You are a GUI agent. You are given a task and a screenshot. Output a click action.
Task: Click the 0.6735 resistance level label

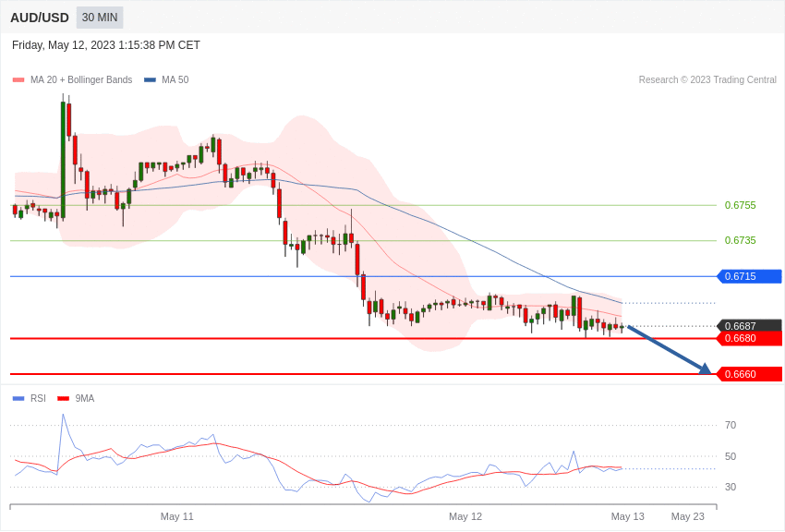(740, 240)
